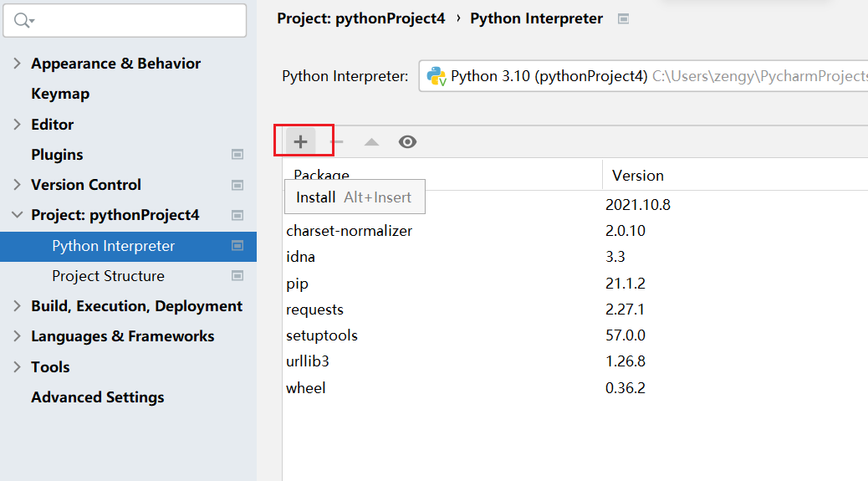The image size is (868, 481).
Task: Click the Python logo in interpreter field
Action: pyautogui.click(x=436, y=76)
